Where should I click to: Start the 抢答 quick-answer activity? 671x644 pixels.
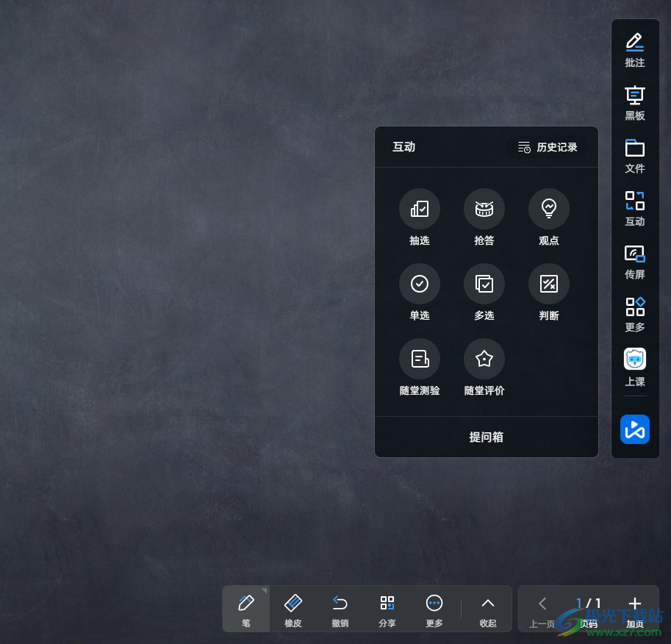click(x=484, y=210)
